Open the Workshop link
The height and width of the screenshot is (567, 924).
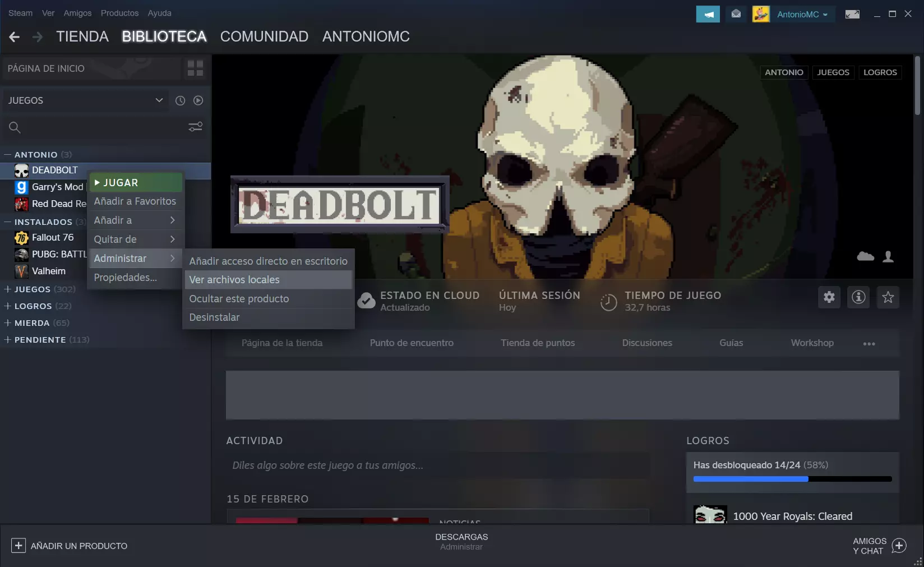tap(812, 343)
